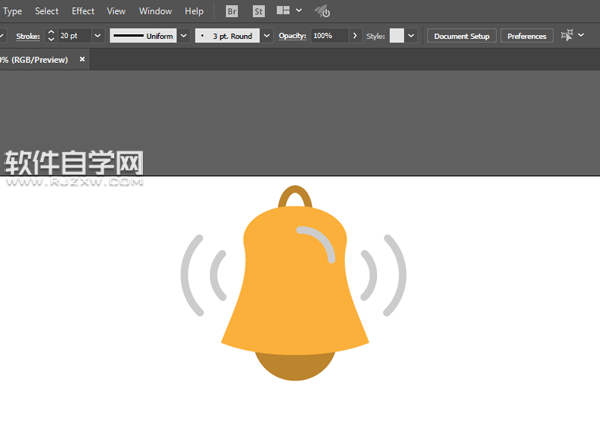Open the Select menu
The width and height of the screenshot is (600, 435).
coord(47,11)
